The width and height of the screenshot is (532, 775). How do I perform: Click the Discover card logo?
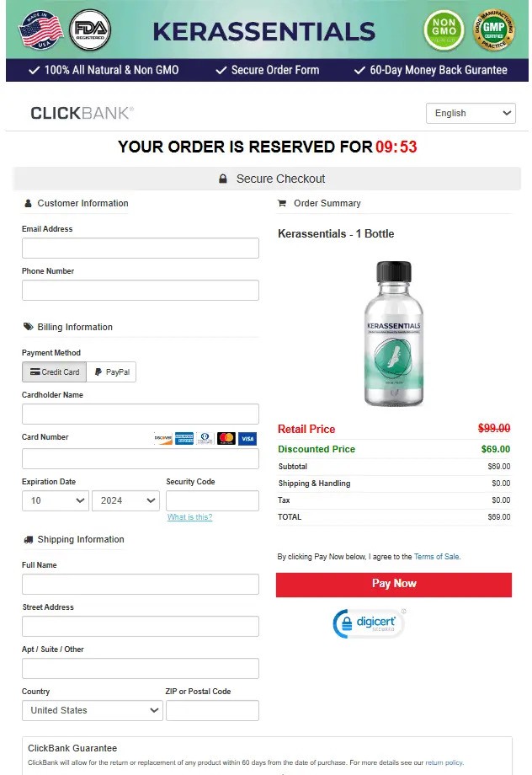click(x=163, y=438)
